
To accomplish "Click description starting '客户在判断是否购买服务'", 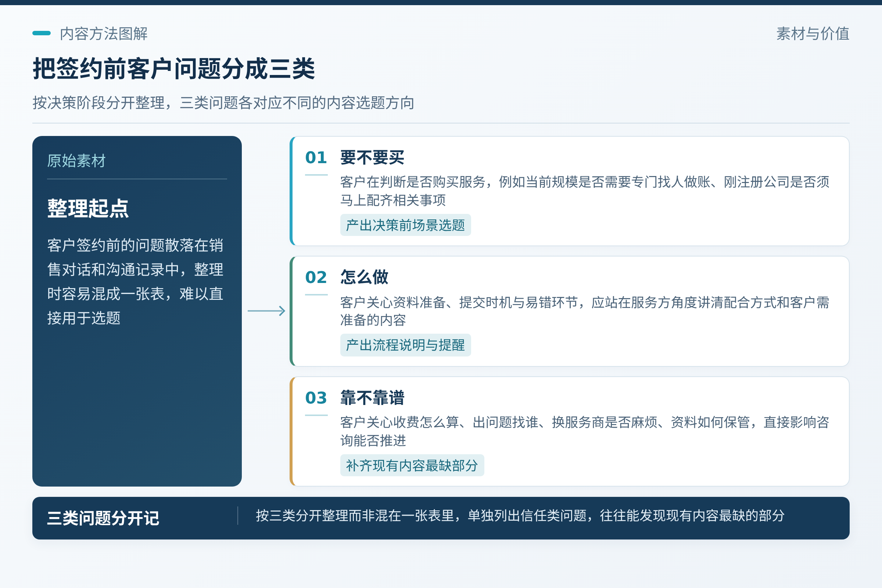I will (585, 191).
